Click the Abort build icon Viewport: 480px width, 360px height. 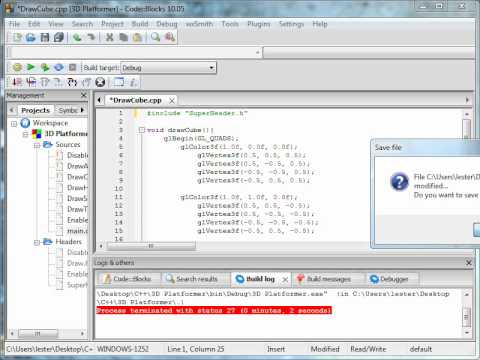click(x=72, y=68)
